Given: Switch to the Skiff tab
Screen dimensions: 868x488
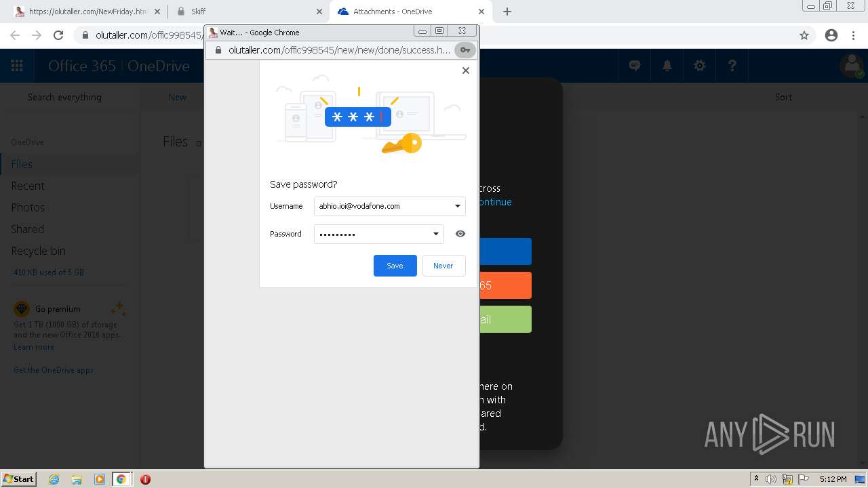Looking at the screenshot, I should [249, 12].
